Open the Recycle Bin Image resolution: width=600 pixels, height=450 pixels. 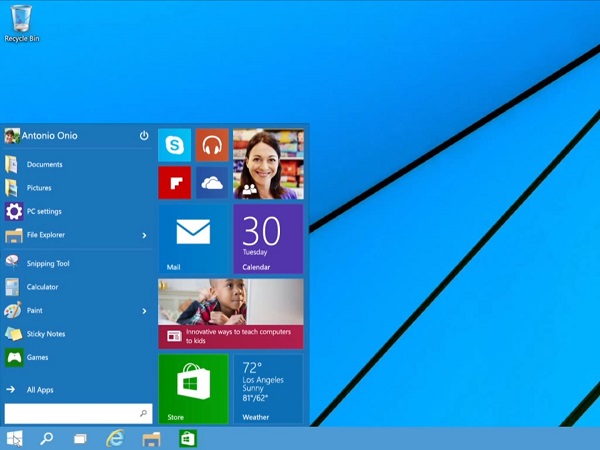point(22,22)
